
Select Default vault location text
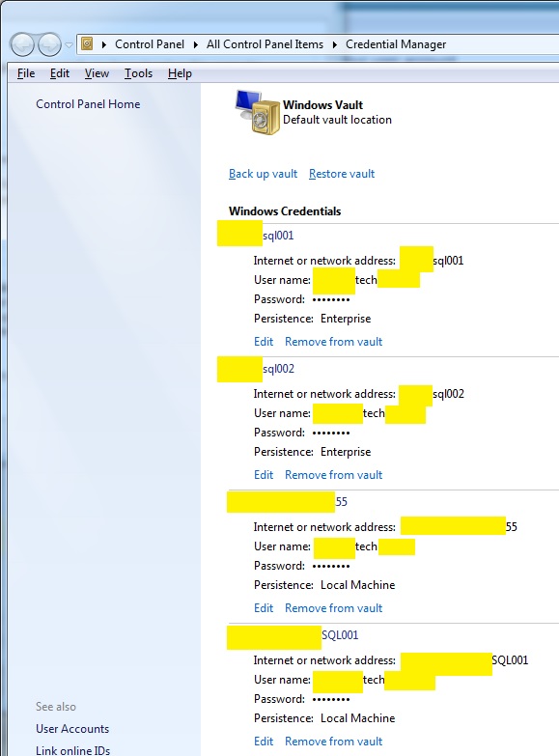(337, 120)
